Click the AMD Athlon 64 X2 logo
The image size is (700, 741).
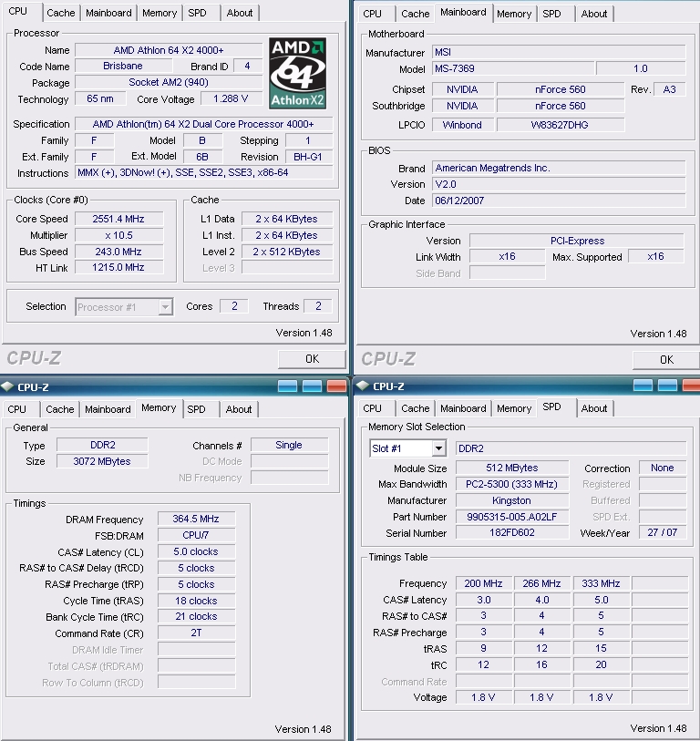pos(297,73)
